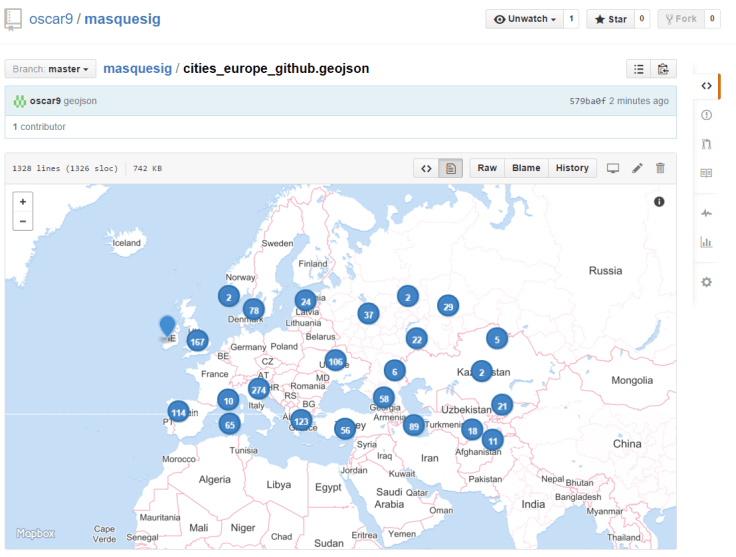Click the Mapbox logo link
The image size is (736, 557).
36,533
